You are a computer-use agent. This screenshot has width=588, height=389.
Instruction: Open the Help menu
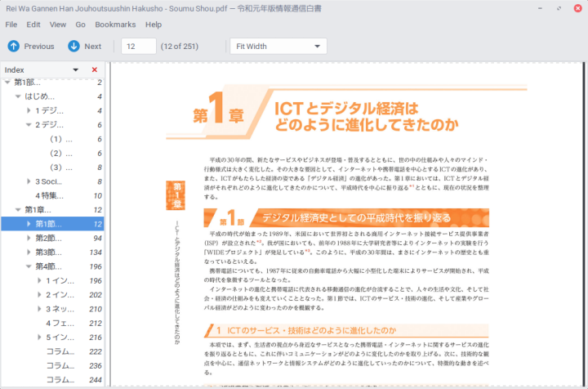click(154, 25)
